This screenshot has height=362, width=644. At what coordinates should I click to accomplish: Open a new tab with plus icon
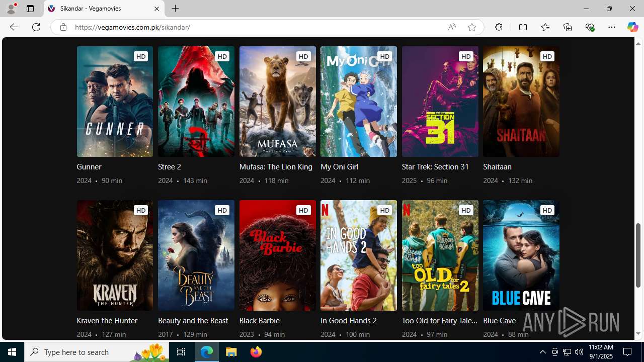[x=175, y=9]
